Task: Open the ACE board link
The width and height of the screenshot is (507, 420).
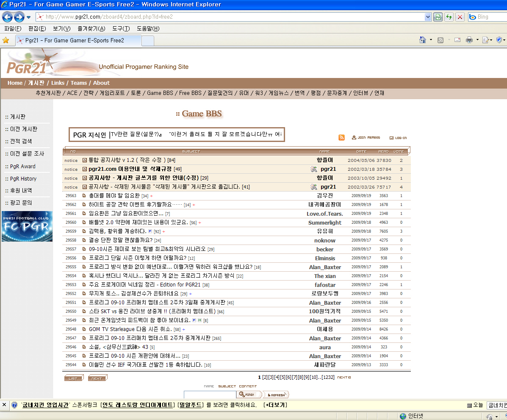Action: (72, 93)
